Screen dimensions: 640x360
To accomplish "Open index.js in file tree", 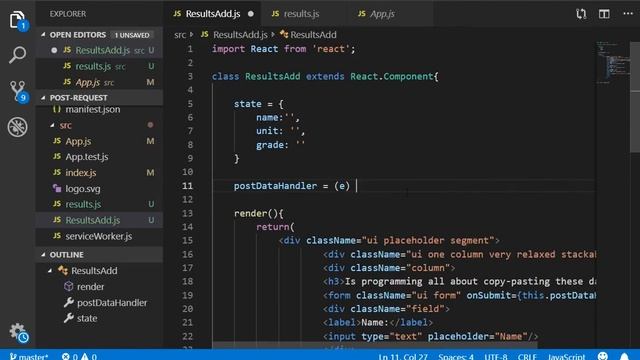I will 99,173.
